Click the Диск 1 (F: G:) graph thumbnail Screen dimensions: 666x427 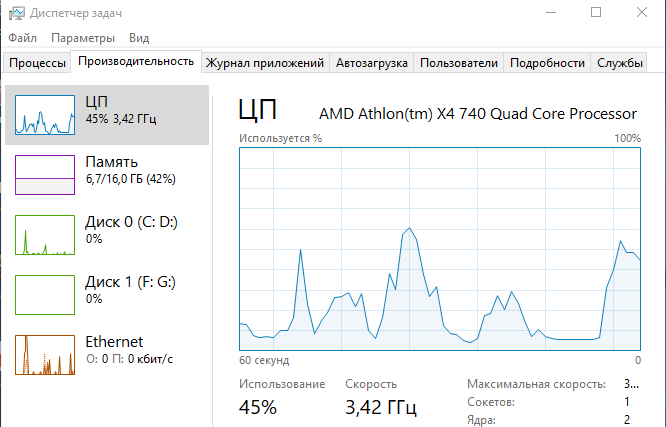pyautogui.click(x=45, y=295)
